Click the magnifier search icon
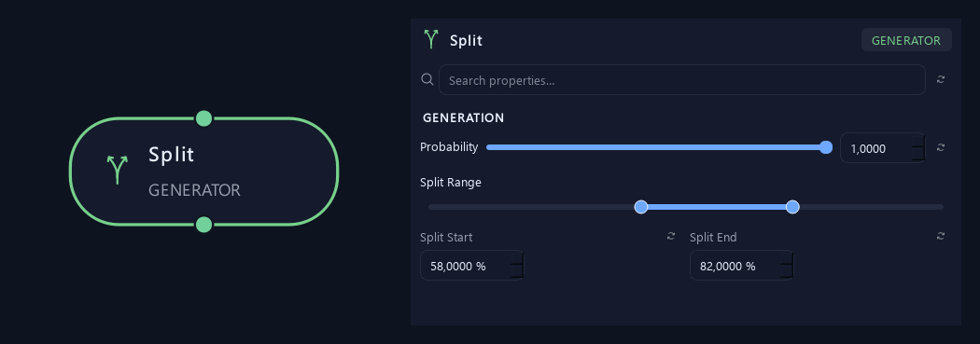Image resolution: width=980 pixels, height=344 pixels. 427,79
